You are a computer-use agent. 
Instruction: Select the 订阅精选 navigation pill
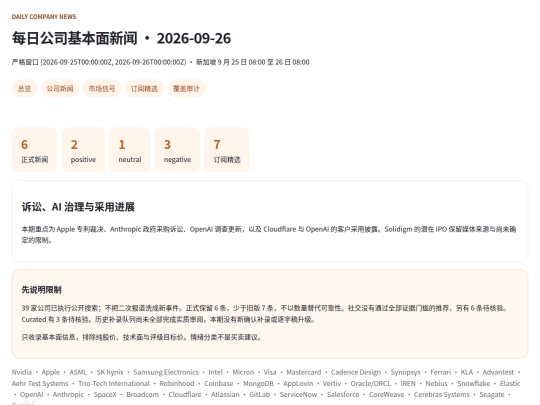pos(144,89)
